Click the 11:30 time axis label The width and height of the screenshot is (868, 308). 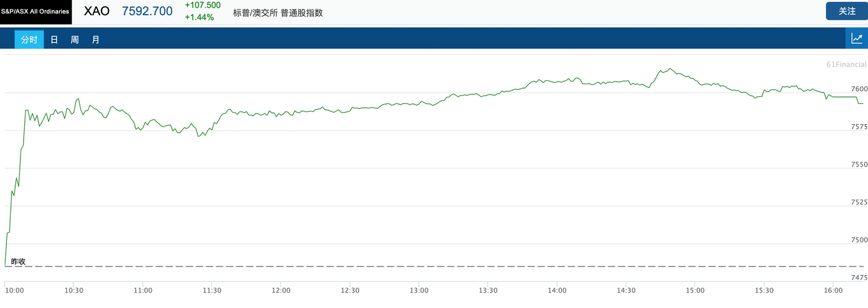click(x=212, y=290)
